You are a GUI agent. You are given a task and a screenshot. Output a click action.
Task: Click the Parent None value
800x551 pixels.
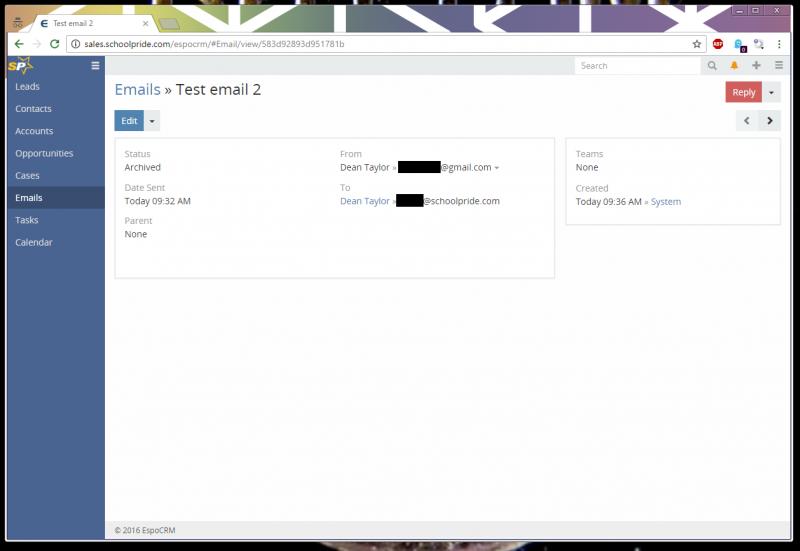(x=136, y=234)
